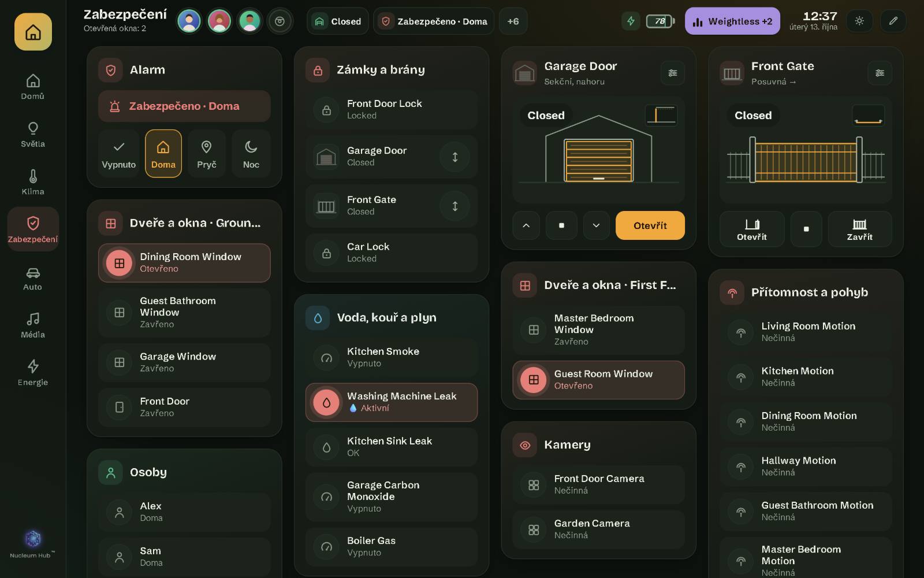Set alarm mode to Doma
924x578 pixels.
163,153
